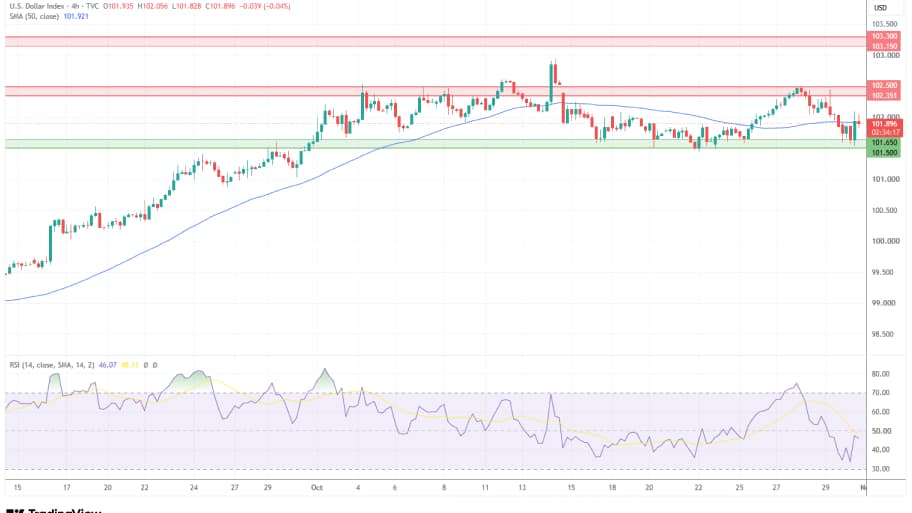Click the low price L101.828
This screenshot has width=912, height=513.
click(x=186, y=6)
